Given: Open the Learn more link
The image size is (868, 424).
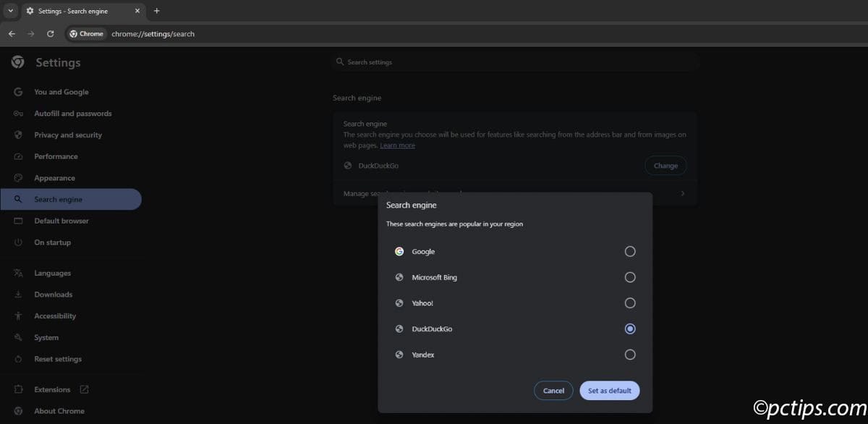Looking at the screenshot, I should tap(397, 145).
